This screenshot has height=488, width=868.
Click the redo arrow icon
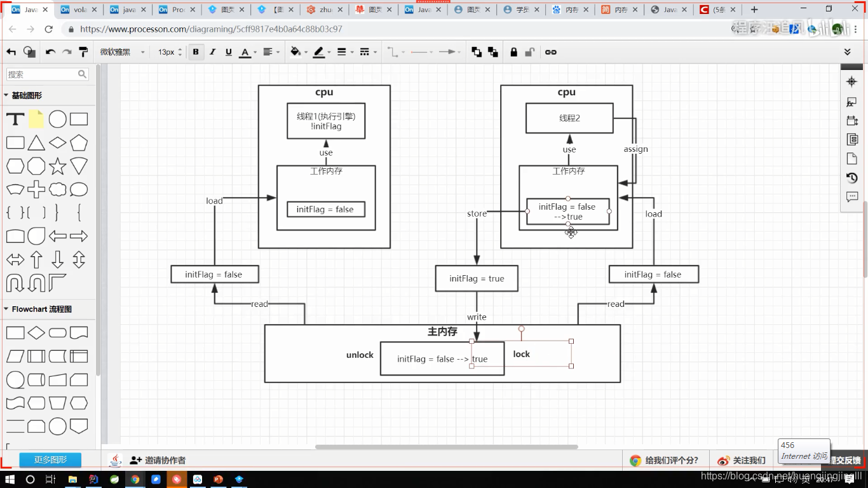67,52
